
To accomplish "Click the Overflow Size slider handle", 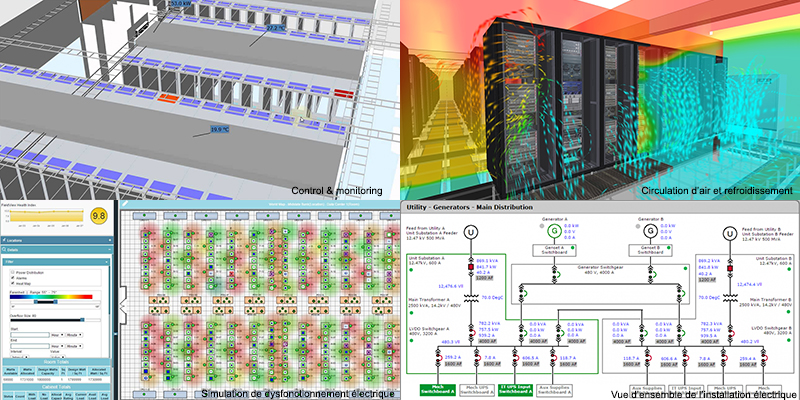I will [x=82, y=319].
